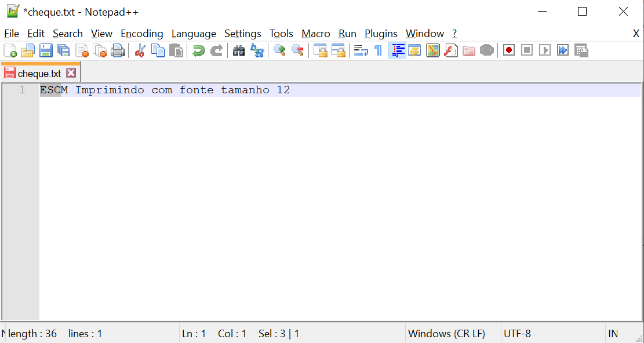Screen dimensions: 644x343
Task: Click 'Ln : 1' in the status bar
Action: 194,334
